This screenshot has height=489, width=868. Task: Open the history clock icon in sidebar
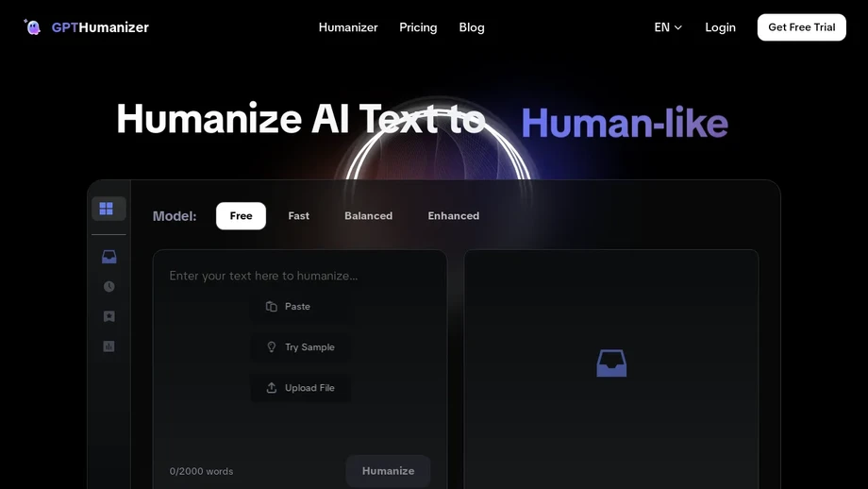(x=109, y=287)
